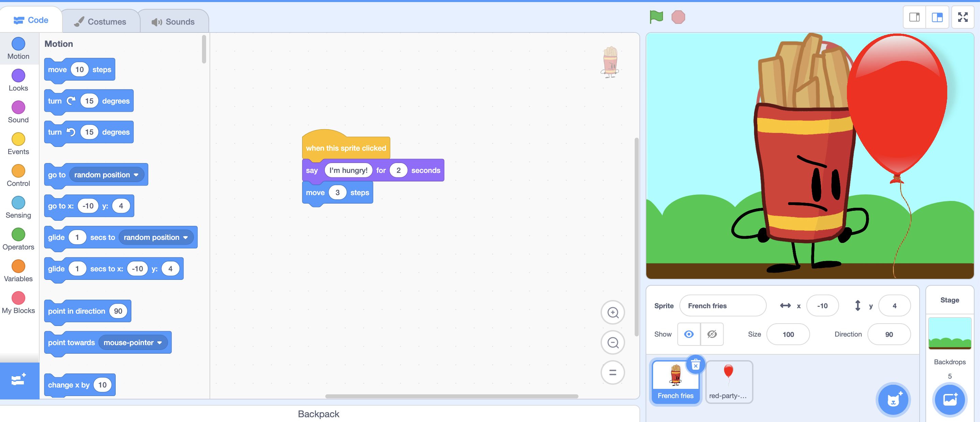The width and height of the screenshot is (980, 422).
Task: Zoom in on the code workspace
Action: (x=612, y=313)
